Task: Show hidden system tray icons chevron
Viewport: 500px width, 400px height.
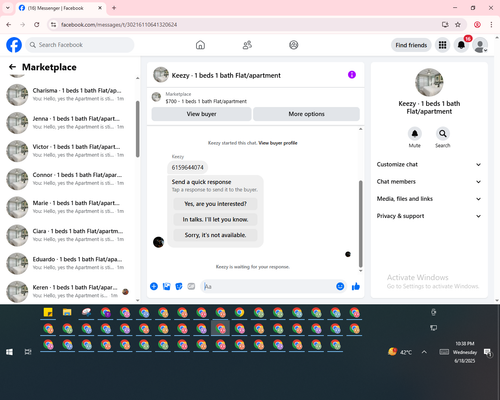Action: point(424,352)
